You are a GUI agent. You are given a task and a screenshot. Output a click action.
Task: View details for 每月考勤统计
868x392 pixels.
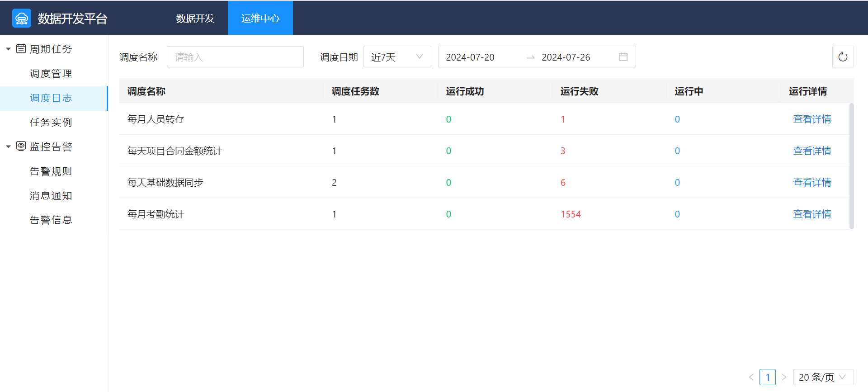pos(812,214)
